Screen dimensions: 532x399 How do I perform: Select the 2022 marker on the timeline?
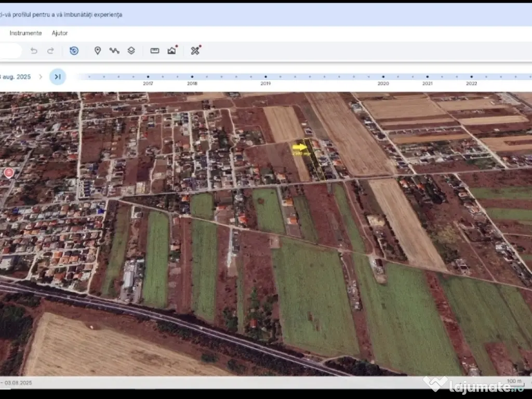[x=471, y=77]
